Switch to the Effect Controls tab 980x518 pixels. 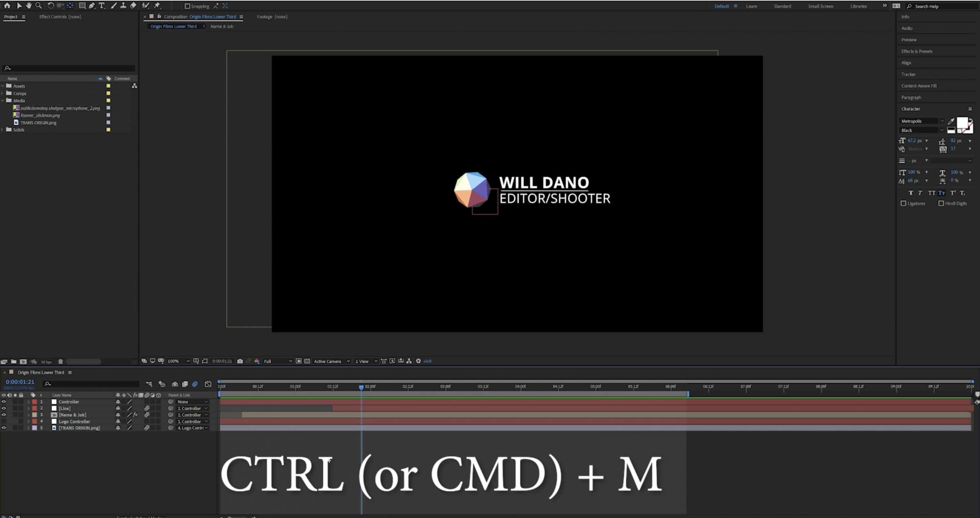coord(60,16)
